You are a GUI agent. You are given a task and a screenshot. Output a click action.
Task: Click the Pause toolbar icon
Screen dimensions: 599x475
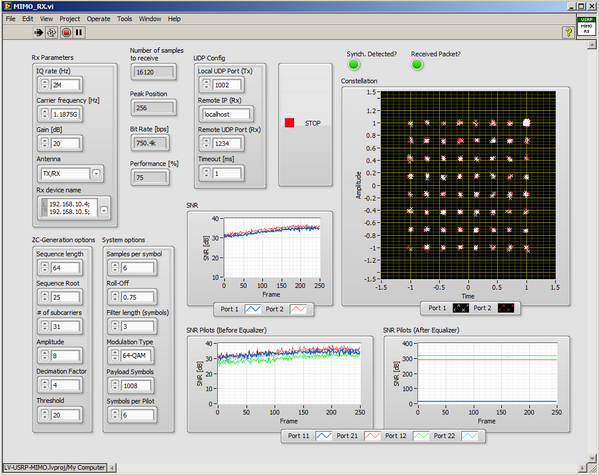[79, 32]
